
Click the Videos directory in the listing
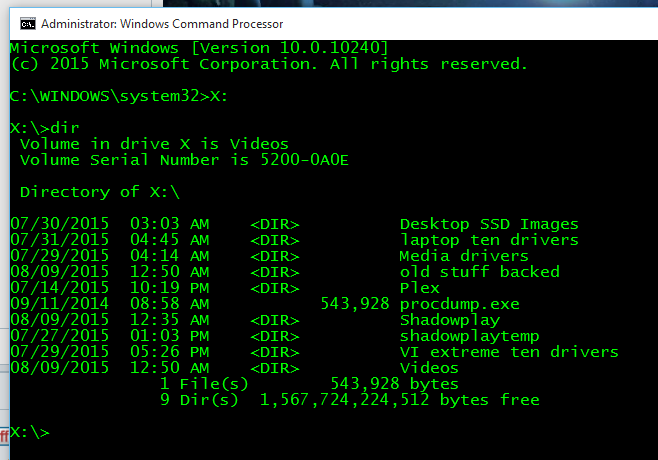pos(429,368)
